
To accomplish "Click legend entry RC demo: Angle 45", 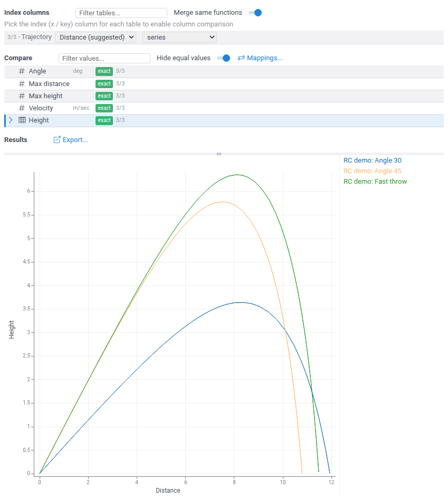I will tap(373, 171).
